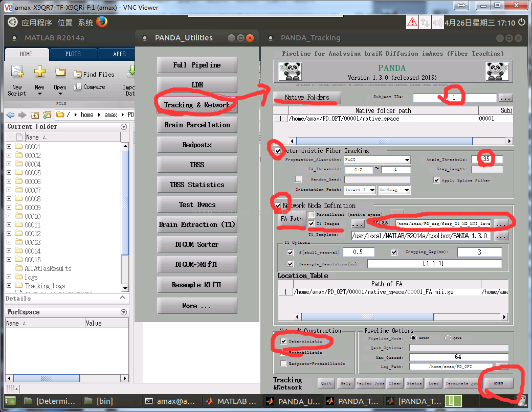This screenshot has width=532, height=412.
Task: Click the Find Files icon
Action: point(78,74)
